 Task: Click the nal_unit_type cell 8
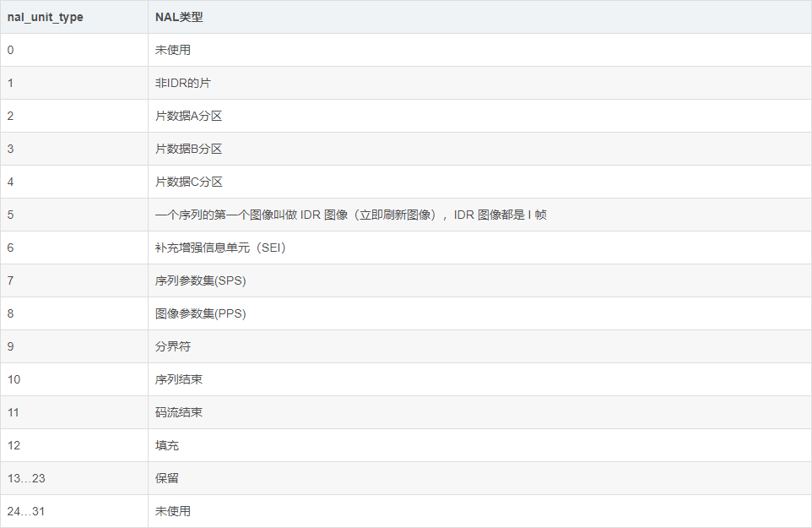74,313
